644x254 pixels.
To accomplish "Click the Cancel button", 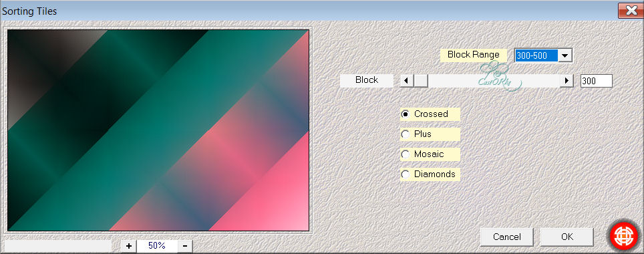I will tap(507, 237).
